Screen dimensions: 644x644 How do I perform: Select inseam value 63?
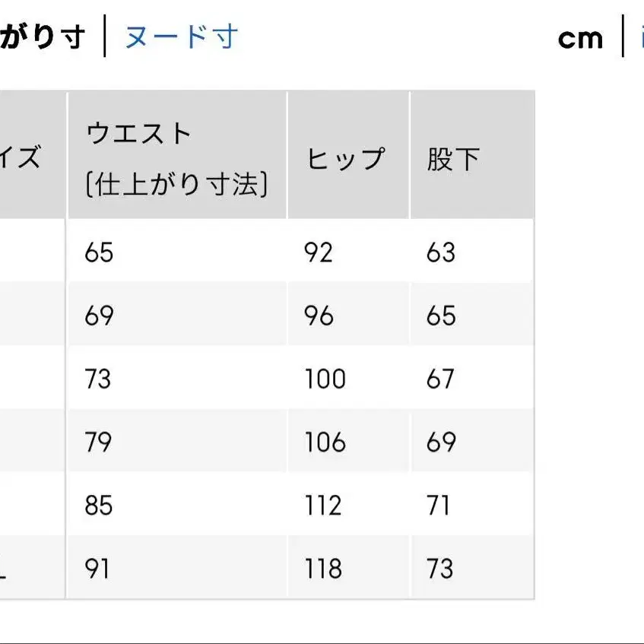(x=441, y=253)
